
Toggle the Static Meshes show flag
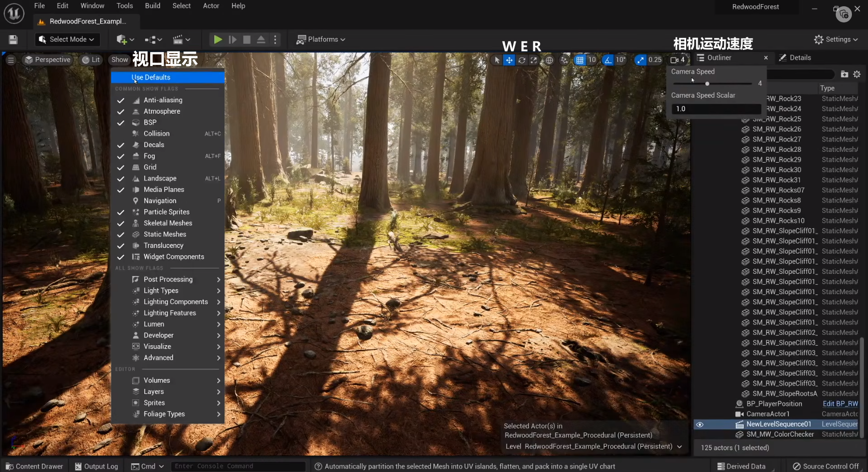pos(168,234)
